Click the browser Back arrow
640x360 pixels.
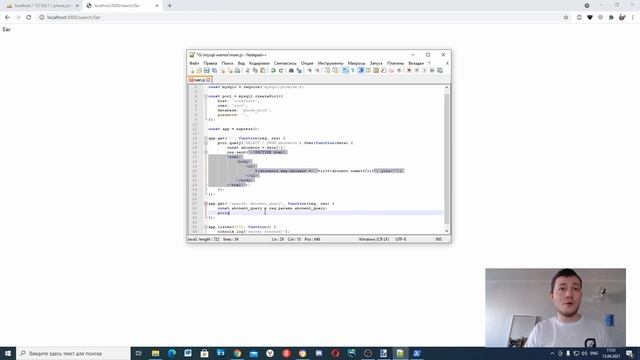click(7, 18)
